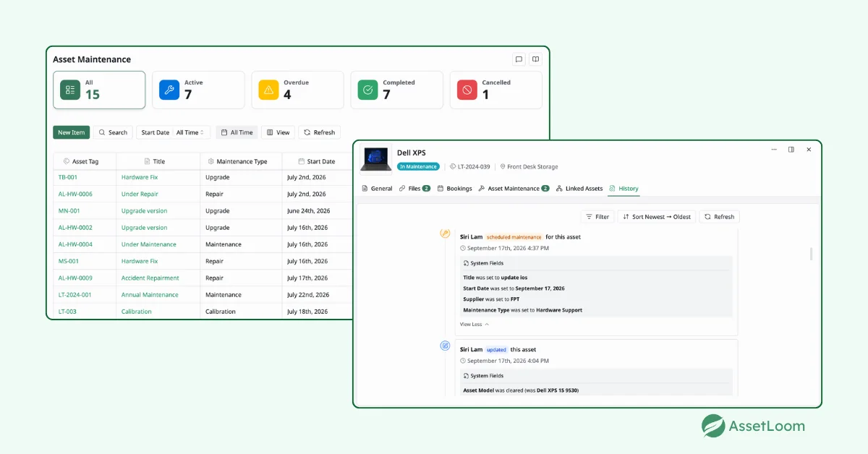Open the comment icon in Asset Maintenance header
This screenshot has width=868, height=454.
point(519,59)
